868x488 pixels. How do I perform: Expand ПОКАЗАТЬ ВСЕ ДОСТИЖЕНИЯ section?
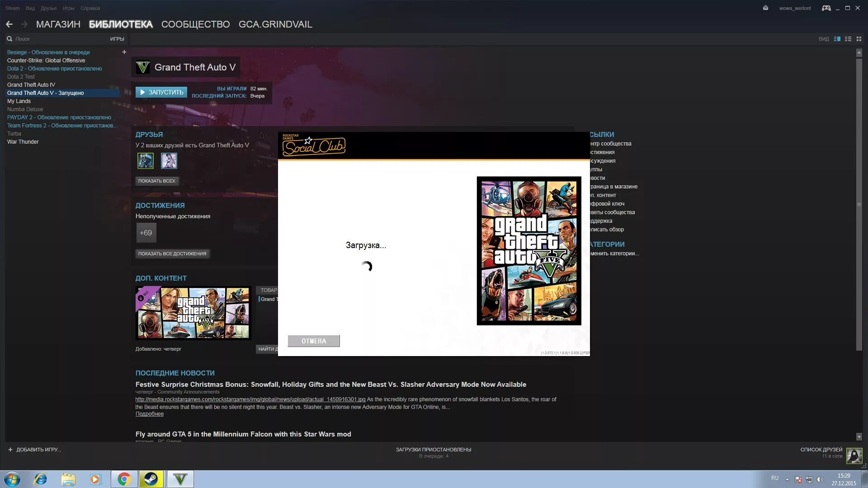(172, 253)
